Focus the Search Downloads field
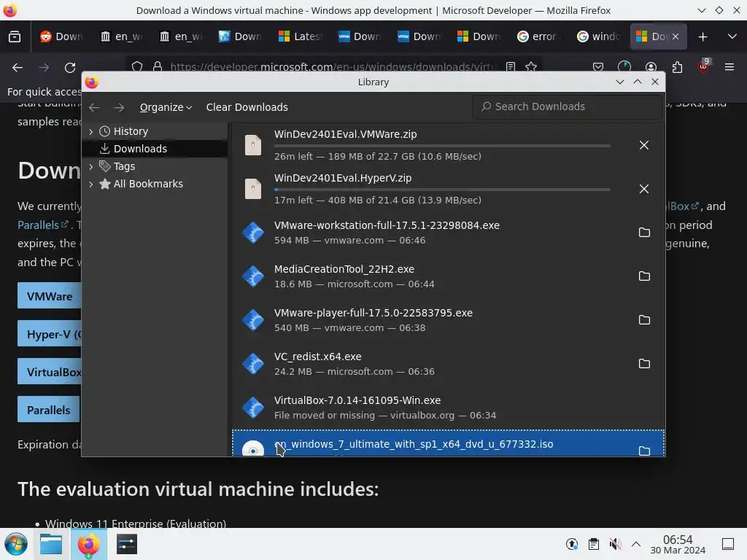Image resolution: width=747 pixels, height=560 pixels. click(567, 106)
